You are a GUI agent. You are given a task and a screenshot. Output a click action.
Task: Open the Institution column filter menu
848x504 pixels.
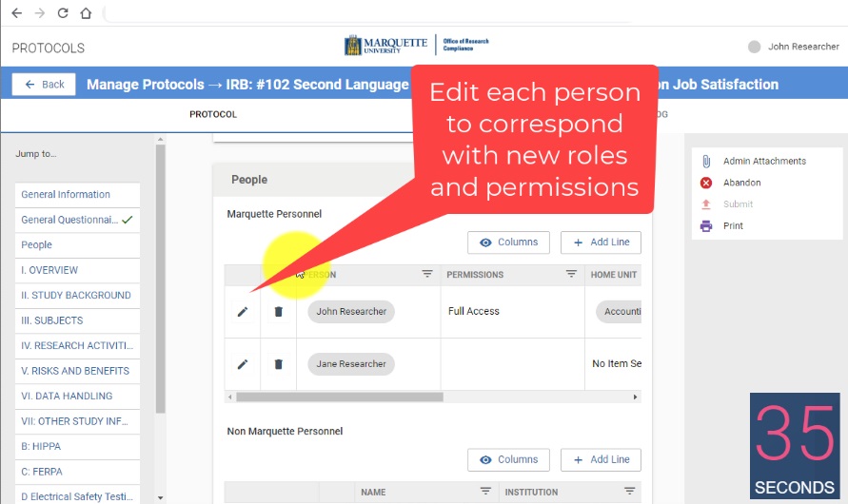pyautogui.click(x=629, y=492)
